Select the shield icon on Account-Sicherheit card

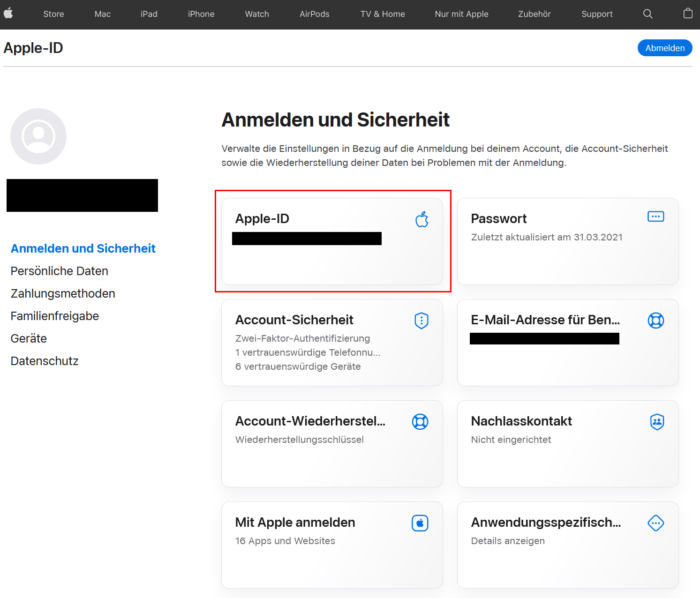click(421, 320)
